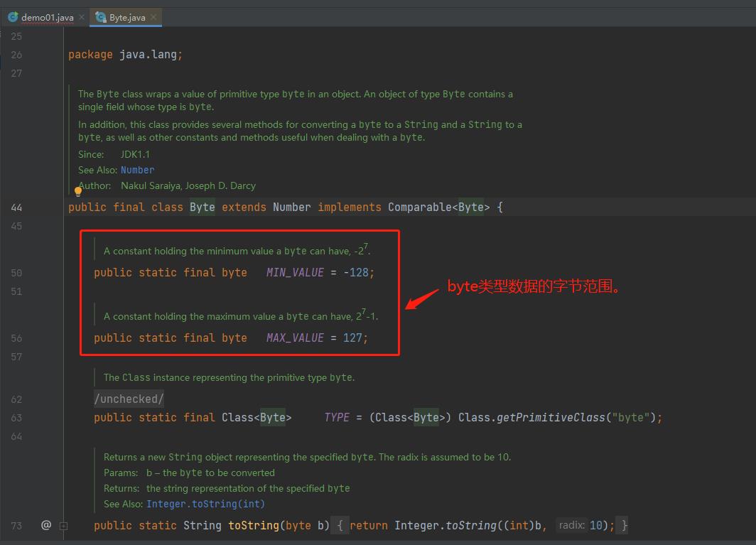Click the yellow intention lightbulb icon
Viewport: 756px width, 545px height.
pos(78,191)
